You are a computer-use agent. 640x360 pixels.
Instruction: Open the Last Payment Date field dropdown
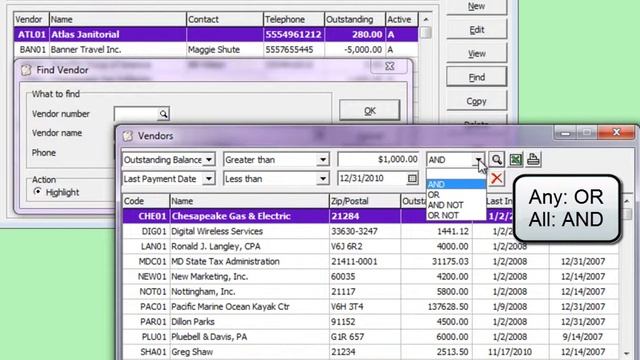[209, 178]
